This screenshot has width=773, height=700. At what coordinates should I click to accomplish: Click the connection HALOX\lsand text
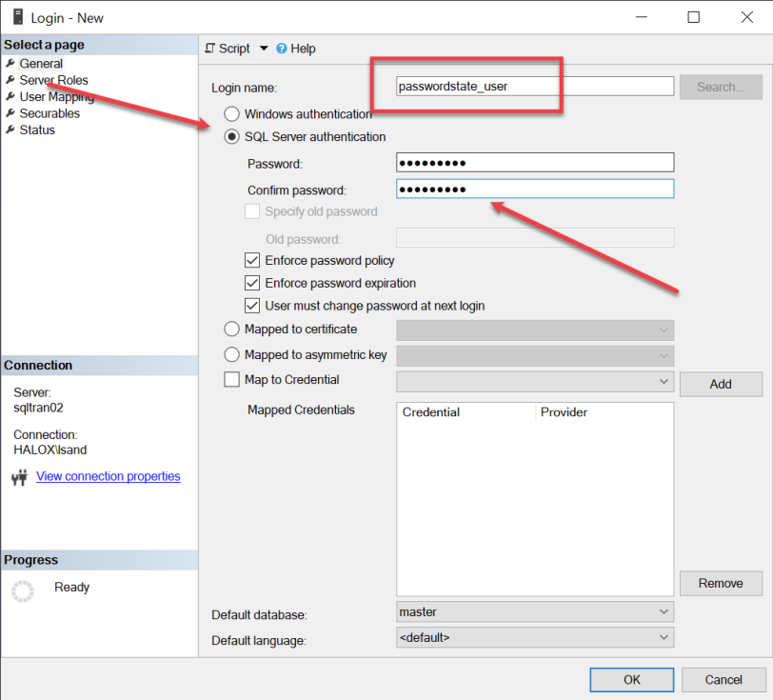[x=50, y=450]
